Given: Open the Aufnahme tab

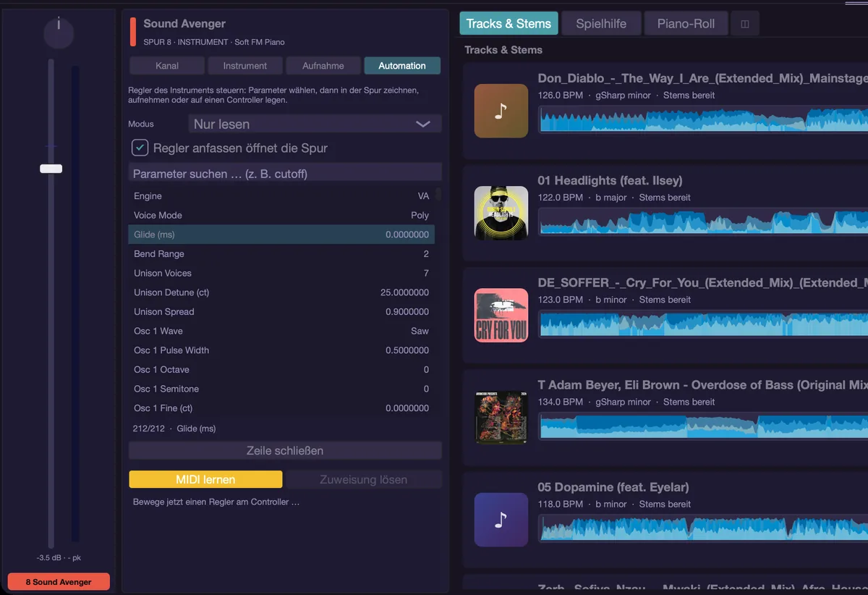Looking at the screenshot, I should [323, 66].
